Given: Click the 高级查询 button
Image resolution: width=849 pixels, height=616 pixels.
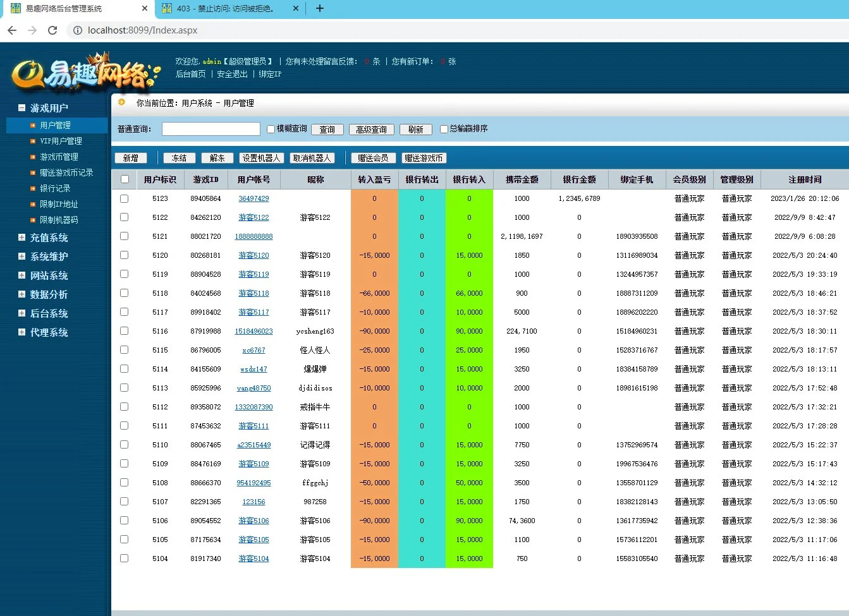Looking at the screenshot, I should point(371,130).
